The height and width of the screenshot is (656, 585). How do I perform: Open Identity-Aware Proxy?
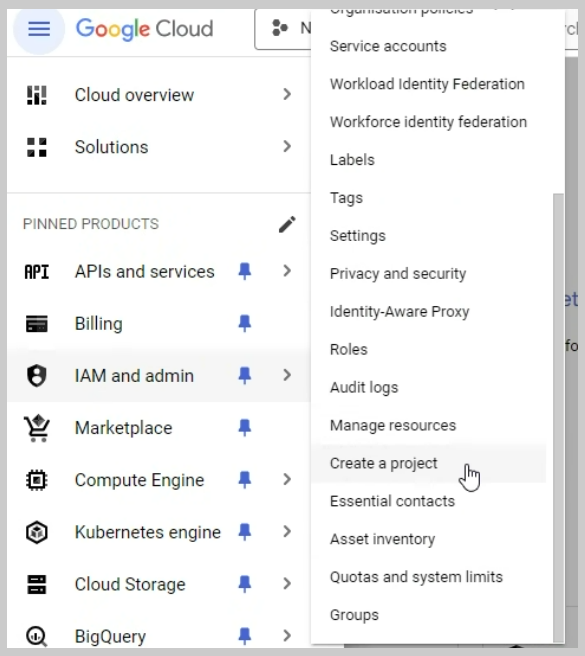coord(400,312)
